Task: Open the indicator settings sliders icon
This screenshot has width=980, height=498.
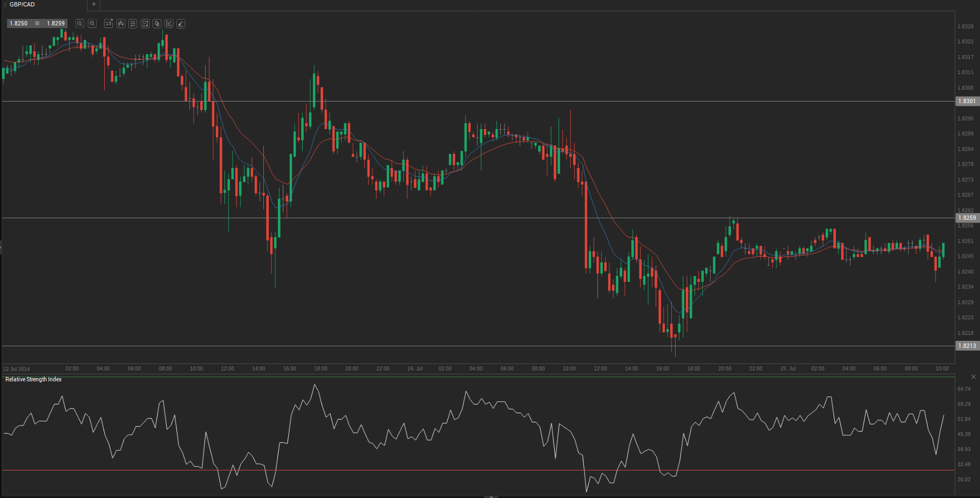Action: coord(133,24)
